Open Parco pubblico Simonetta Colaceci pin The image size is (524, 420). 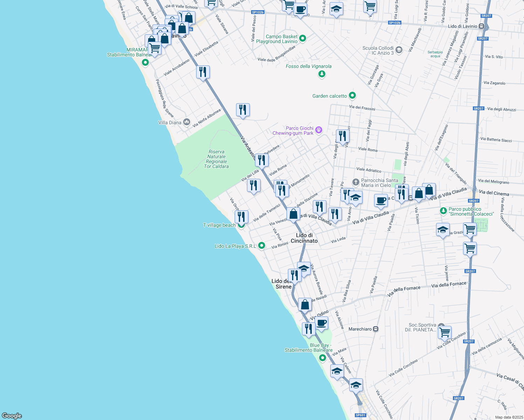(x=443, y=211)
